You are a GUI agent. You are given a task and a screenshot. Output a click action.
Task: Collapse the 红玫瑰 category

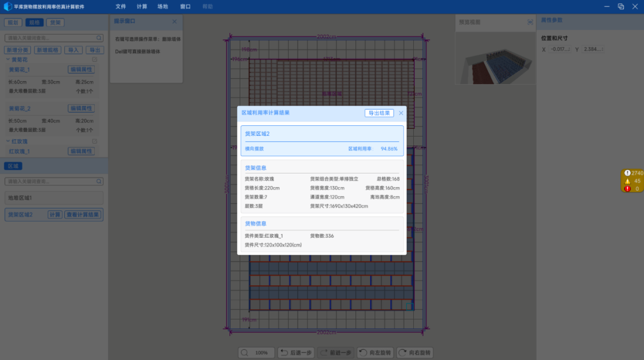click(x=8, y=141)
